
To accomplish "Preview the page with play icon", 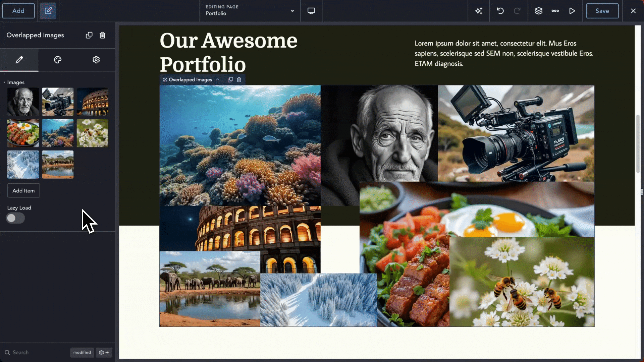I will (x=572, y=11).
